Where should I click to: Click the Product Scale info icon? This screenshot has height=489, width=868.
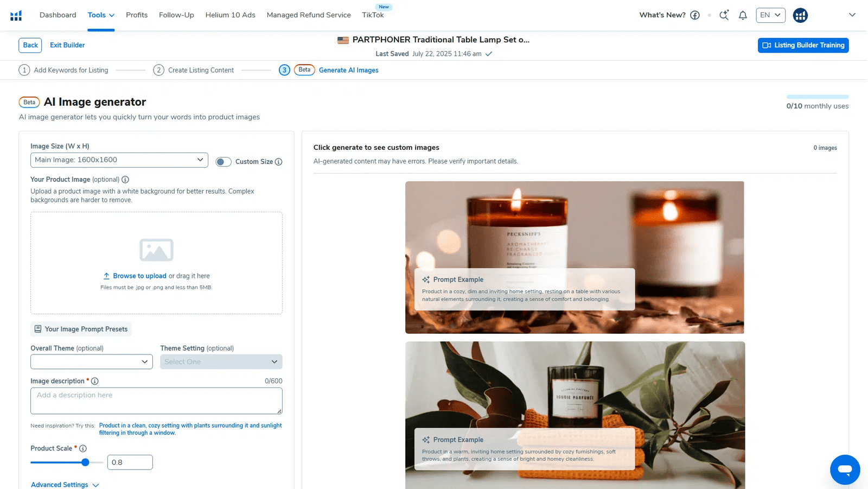point(83,448)
